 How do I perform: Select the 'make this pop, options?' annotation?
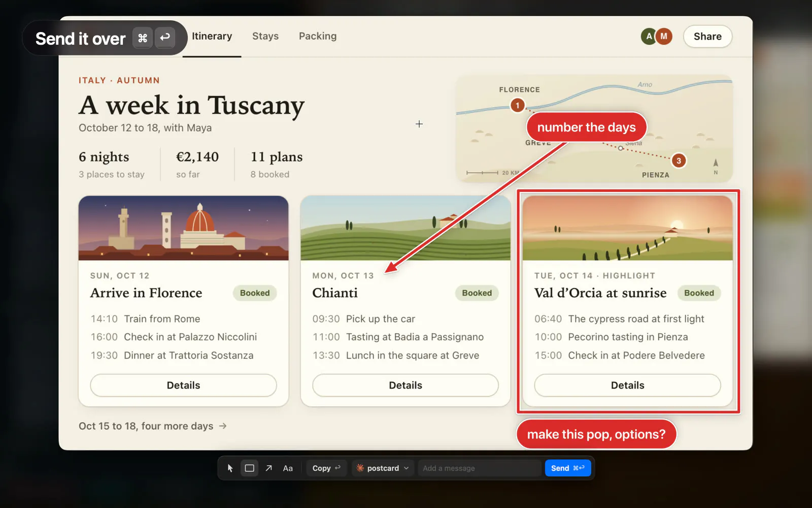(x=596, y=434)
